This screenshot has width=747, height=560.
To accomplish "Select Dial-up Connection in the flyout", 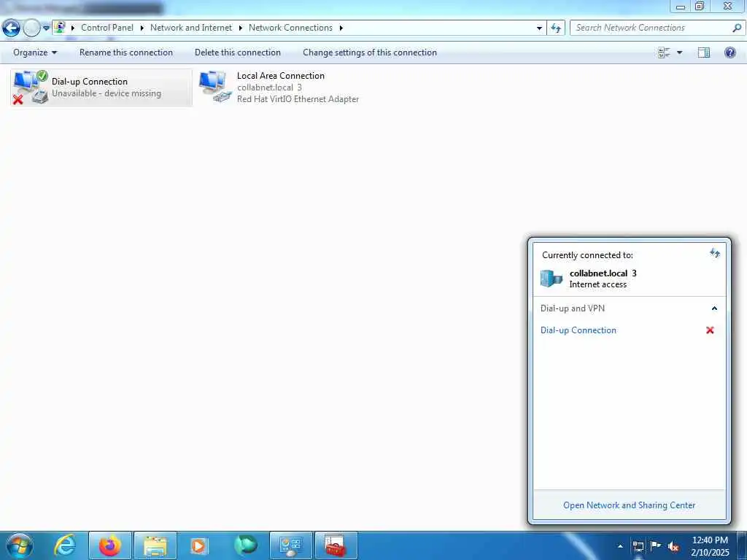I will [578, 330].
